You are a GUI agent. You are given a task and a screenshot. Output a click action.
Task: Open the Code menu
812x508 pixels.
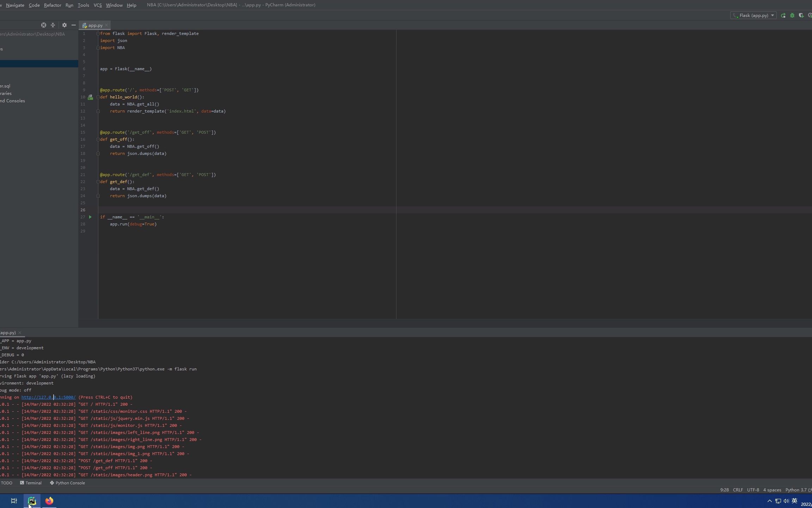pyautogui.click(x=34, y=5)
